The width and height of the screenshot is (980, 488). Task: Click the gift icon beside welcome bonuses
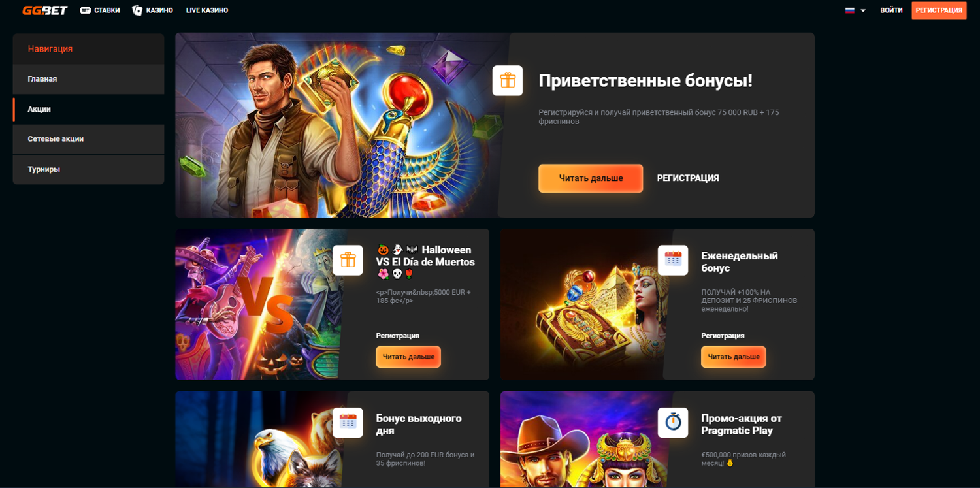click(508, 81)
